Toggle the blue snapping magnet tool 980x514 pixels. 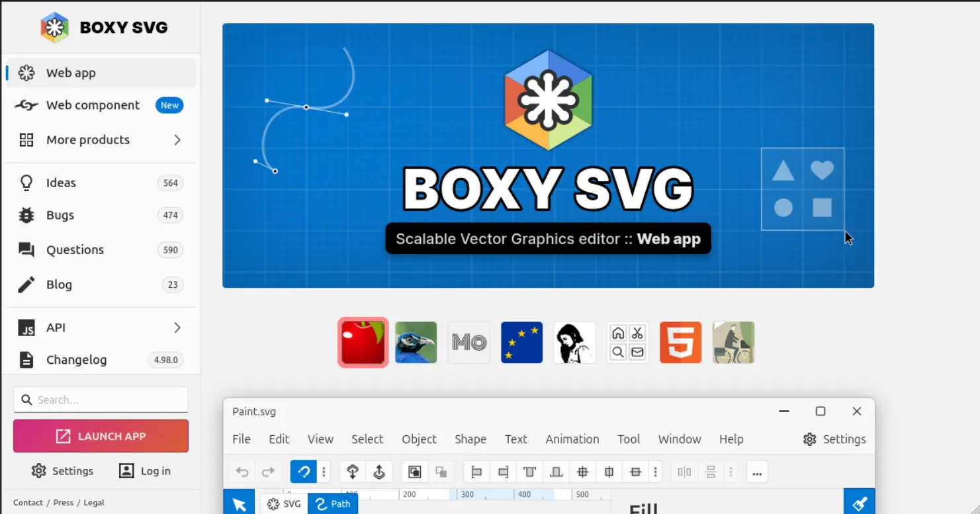tap(304, 471)
